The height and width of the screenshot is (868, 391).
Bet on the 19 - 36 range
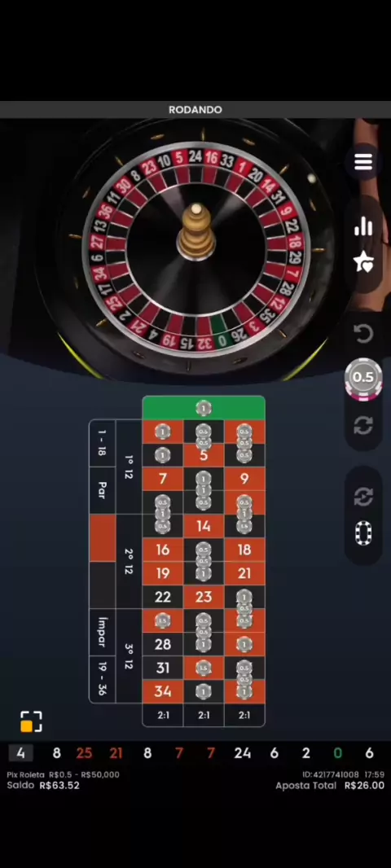point(103,679)
